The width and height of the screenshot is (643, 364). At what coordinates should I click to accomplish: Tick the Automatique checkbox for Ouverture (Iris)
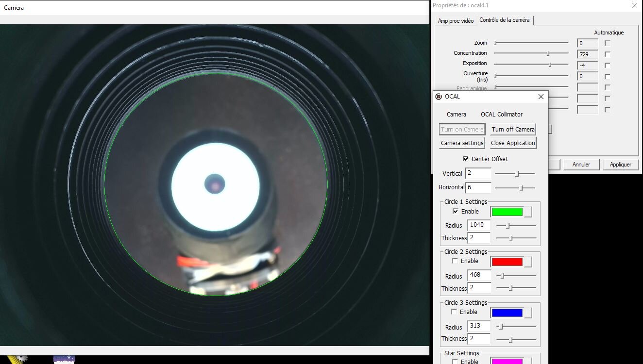tap(608, 77)
